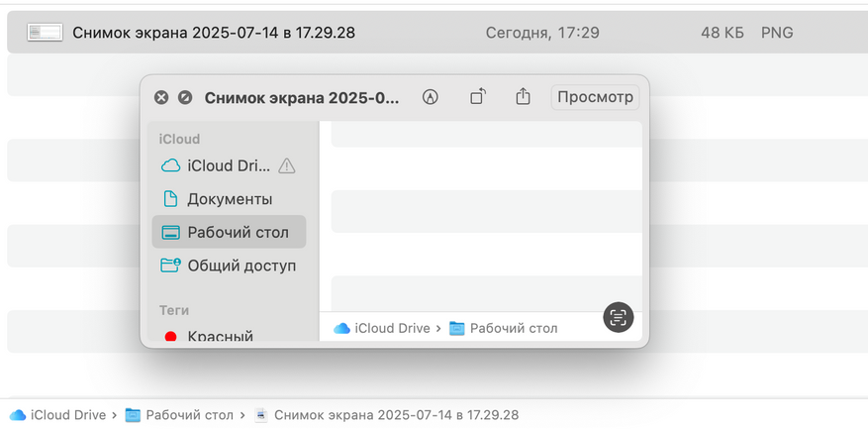Select highlighted 'Рабочий стол' sidebar item
868x429 pixels.
pyautogui.click(x=229, y=232)
